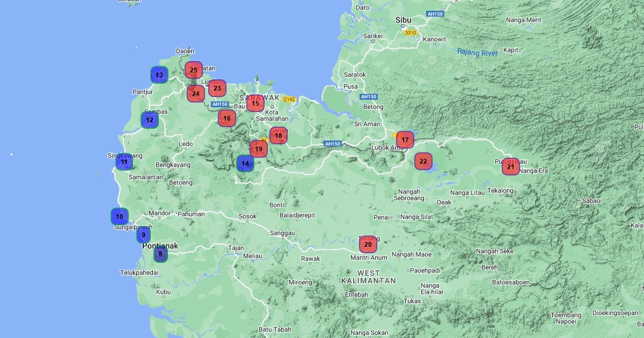Select red marker 15 in Sarawak
The height and width of the screenshot is (338, 644).
tap(255, 103)
